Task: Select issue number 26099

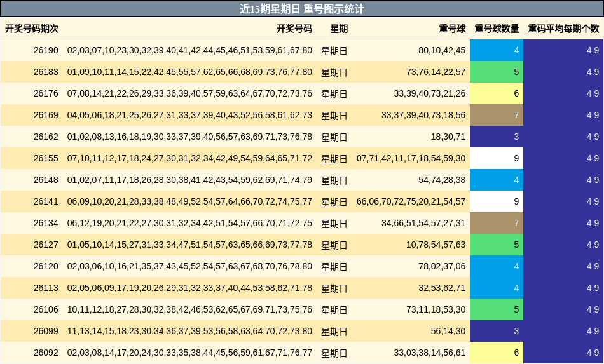Action: (x=46, y=331)
